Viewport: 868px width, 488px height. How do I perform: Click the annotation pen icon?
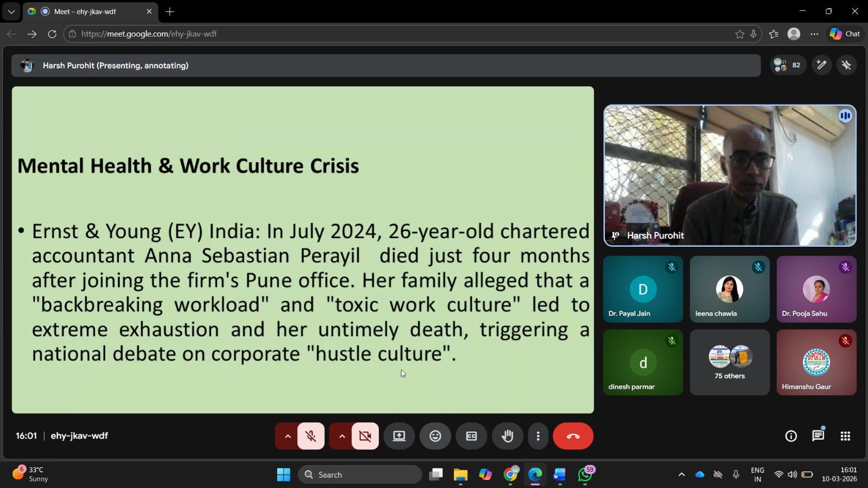[x=821, y=65]
